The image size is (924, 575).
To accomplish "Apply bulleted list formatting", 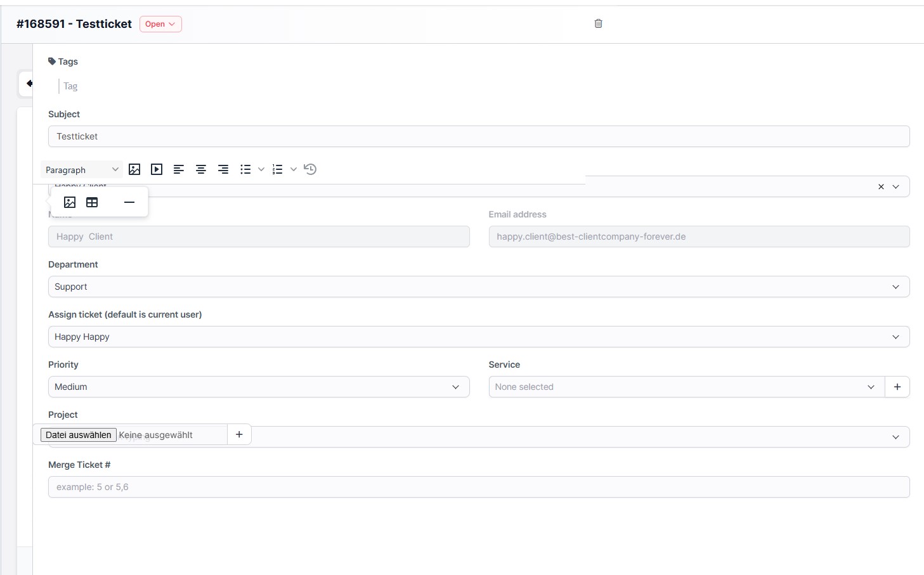I will click(x=245, y=169).
